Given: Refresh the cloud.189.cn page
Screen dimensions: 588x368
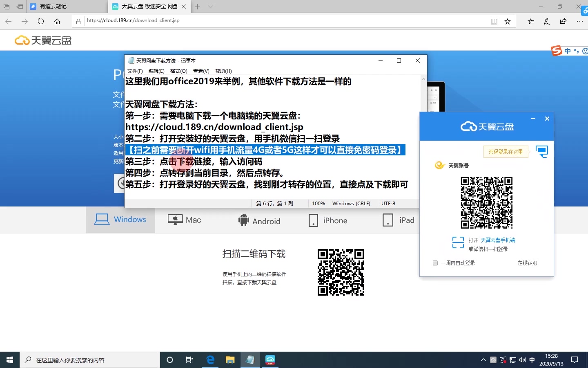Looking at the screenshot, I should 41,21.
